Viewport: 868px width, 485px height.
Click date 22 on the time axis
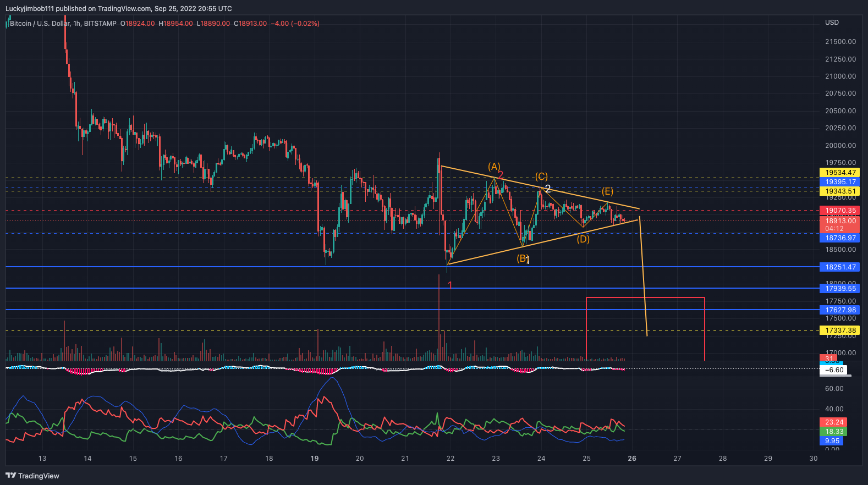451,459
